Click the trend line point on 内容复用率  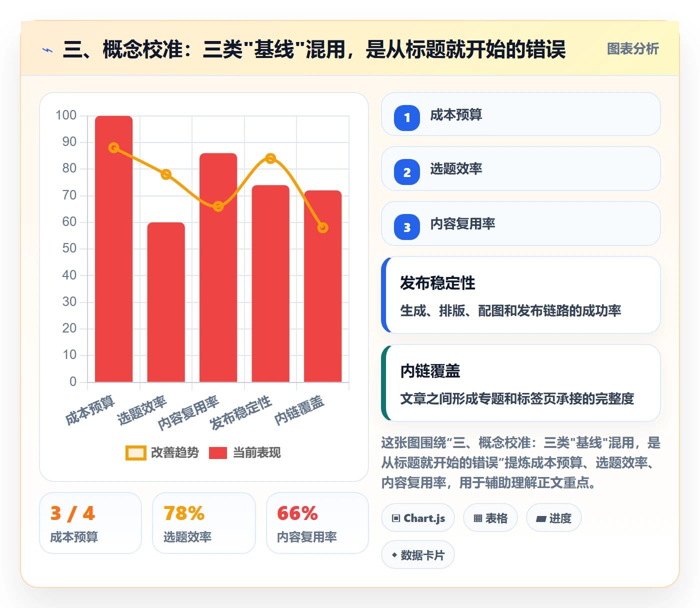click(x=218, y=206)
